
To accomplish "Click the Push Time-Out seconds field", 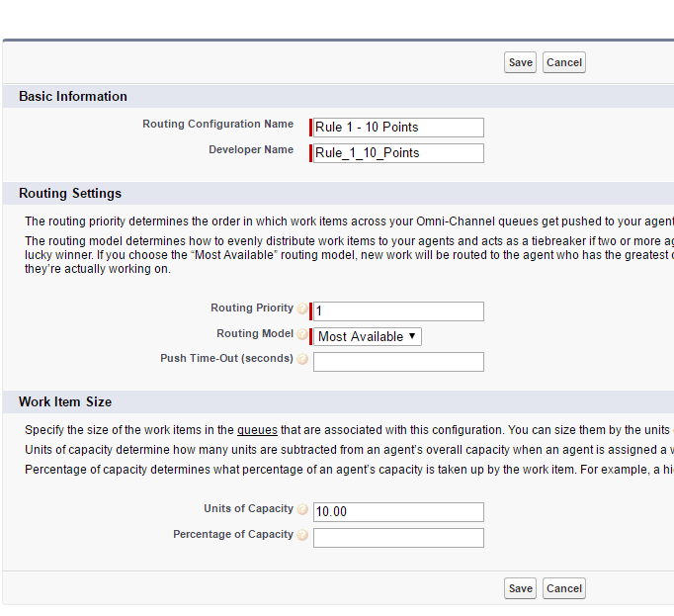I will point(398,362).
